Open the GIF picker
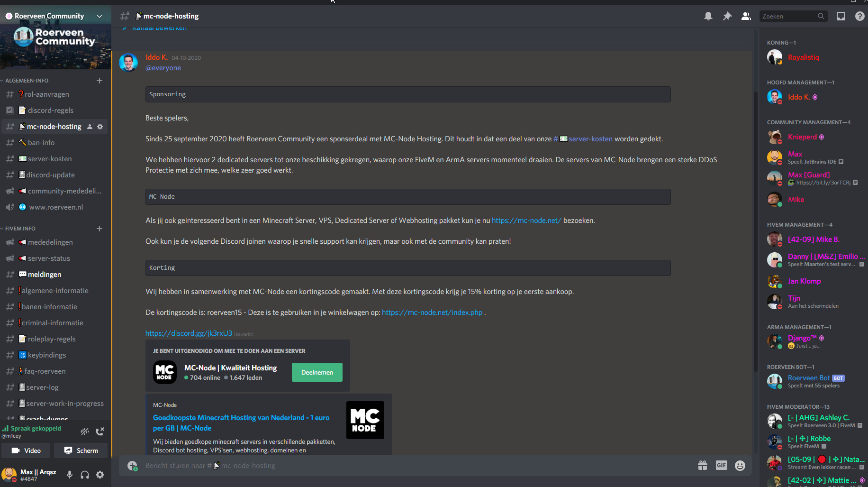This screenshot has height=487, width=868. [x=721, y=466]
